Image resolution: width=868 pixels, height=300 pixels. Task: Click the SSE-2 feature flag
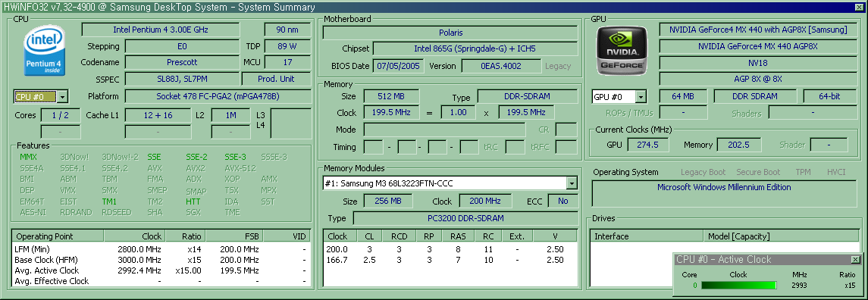(x=196, y=157)
